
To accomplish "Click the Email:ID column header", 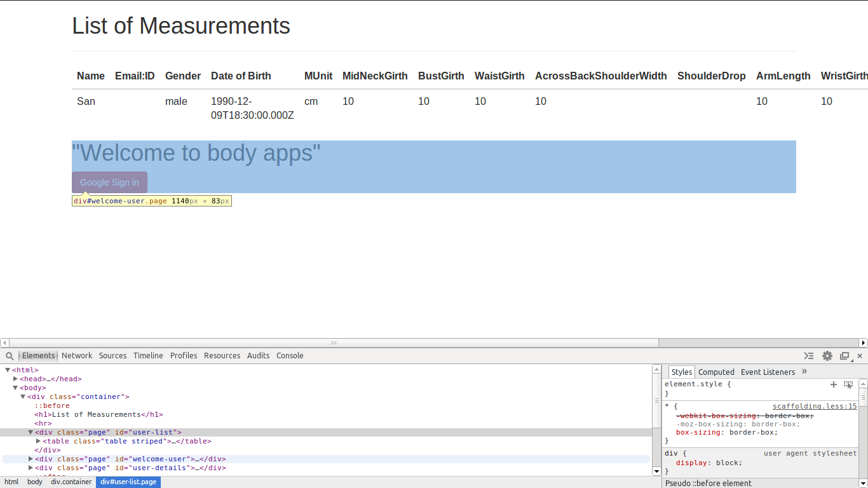I will point(135,76).
